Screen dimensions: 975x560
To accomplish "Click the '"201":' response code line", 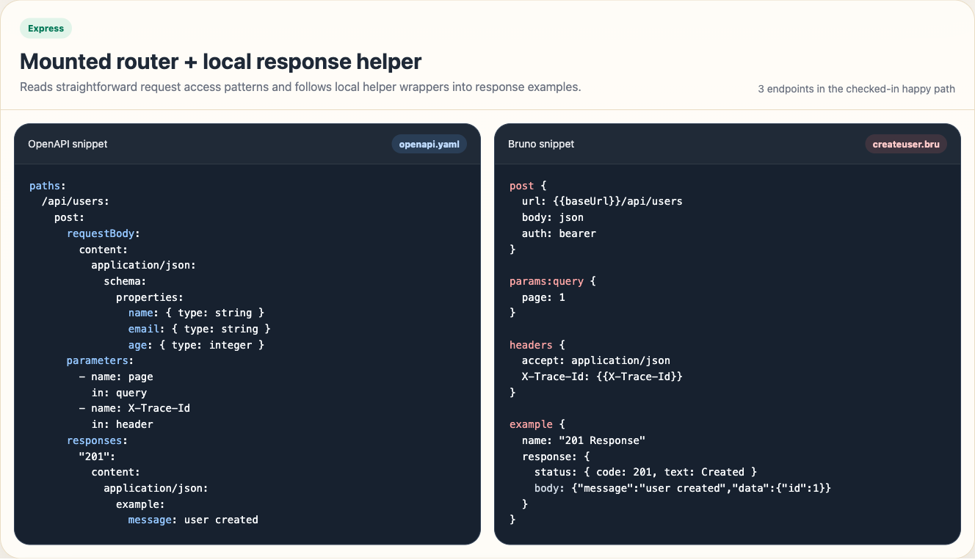I will coord(98,456).
